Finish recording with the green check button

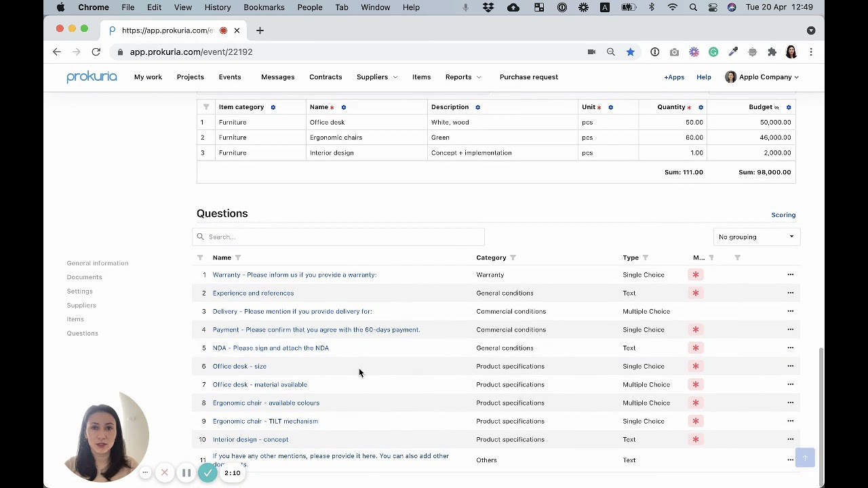[x=208, y=473]
